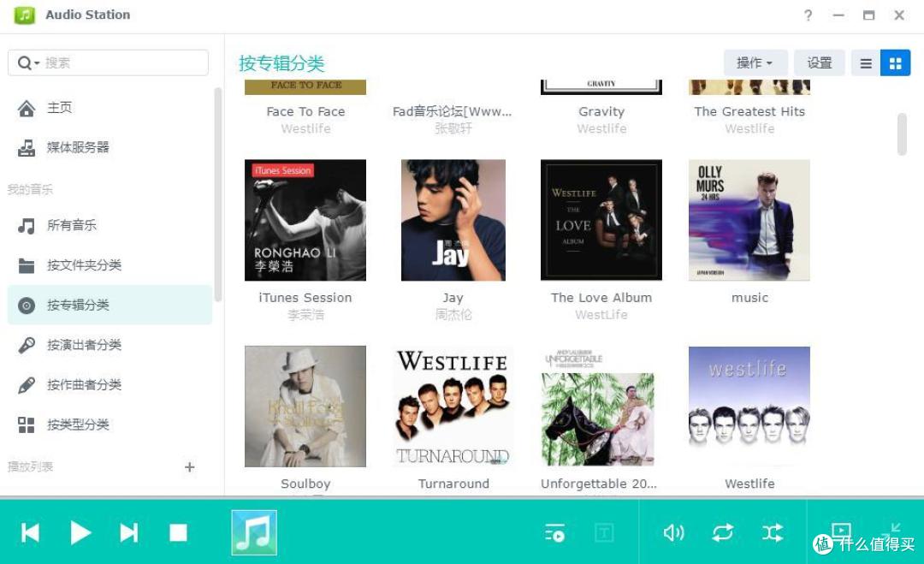The width and height of the screenshot is (924, 564).
Task: Open the 设置 (Settings) button
Action: [818, 62]
